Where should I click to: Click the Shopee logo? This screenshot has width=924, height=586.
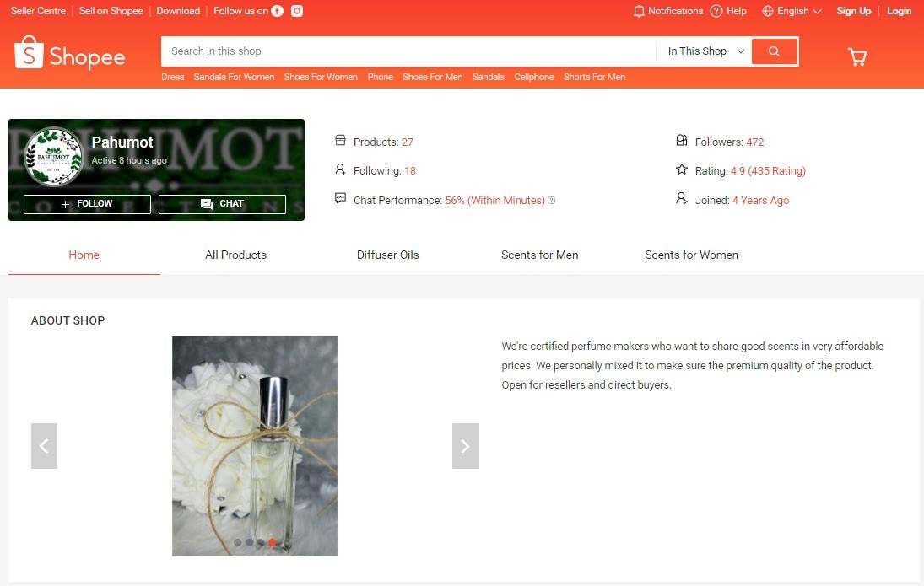[69, 53]
